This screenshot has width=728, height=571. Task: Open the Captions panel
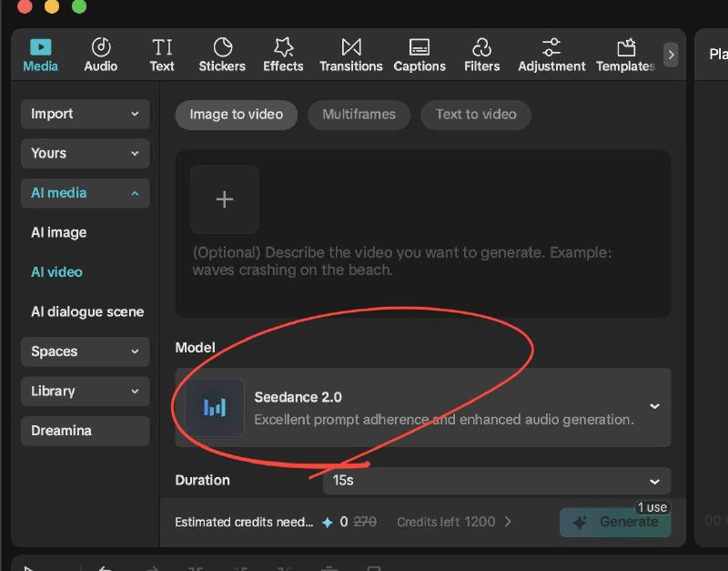tap(420, 55)
